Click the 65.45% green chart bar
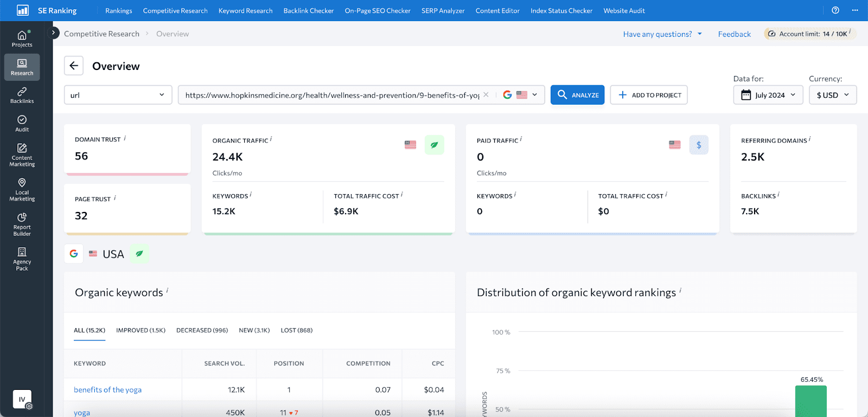 tap(811, 401)
